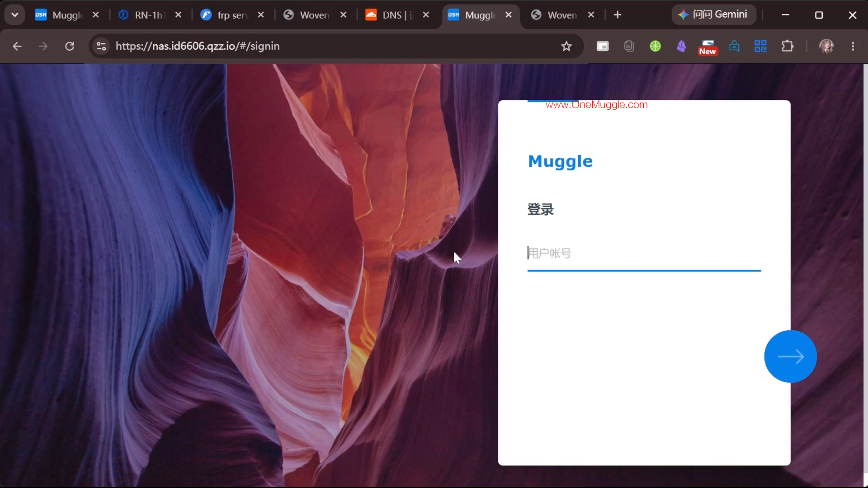This screenshot has height=488, width=868.
Task: Reload the current page
Action: (70, 46)
